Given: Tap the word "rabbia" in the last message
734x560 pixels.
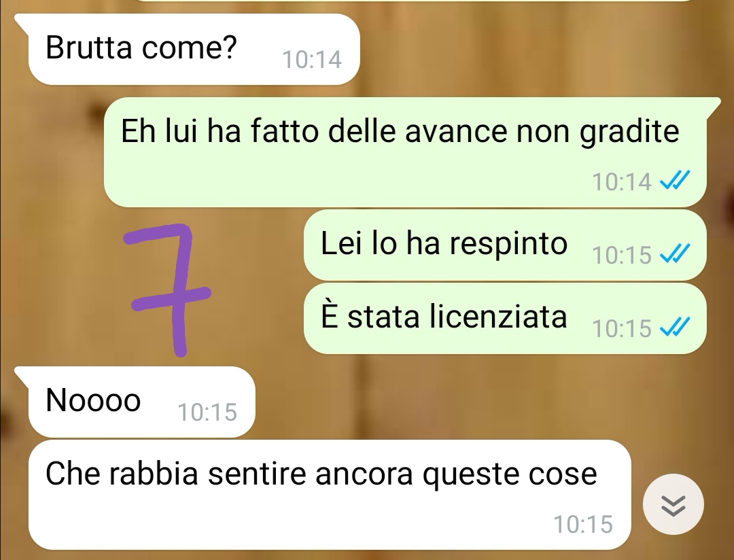Looking at the screenshot, I should pyautogui.click(x=154, y=473).
